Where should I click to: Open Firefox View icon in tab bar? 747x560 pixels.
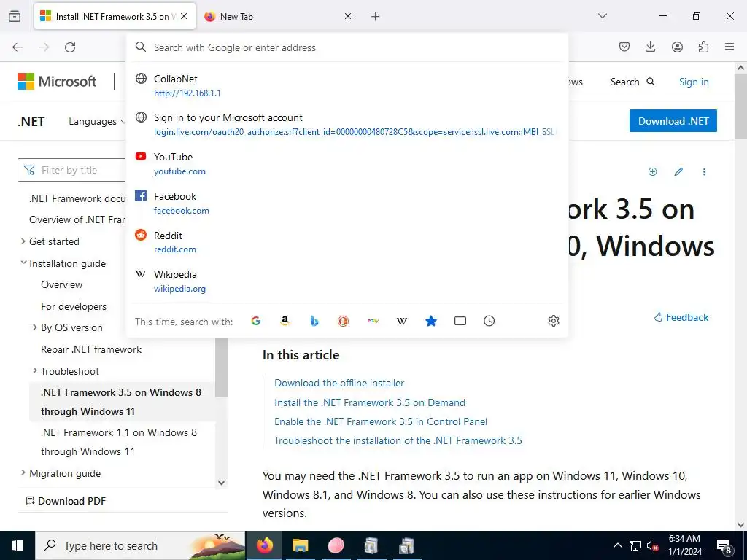[x=15, y=16]
